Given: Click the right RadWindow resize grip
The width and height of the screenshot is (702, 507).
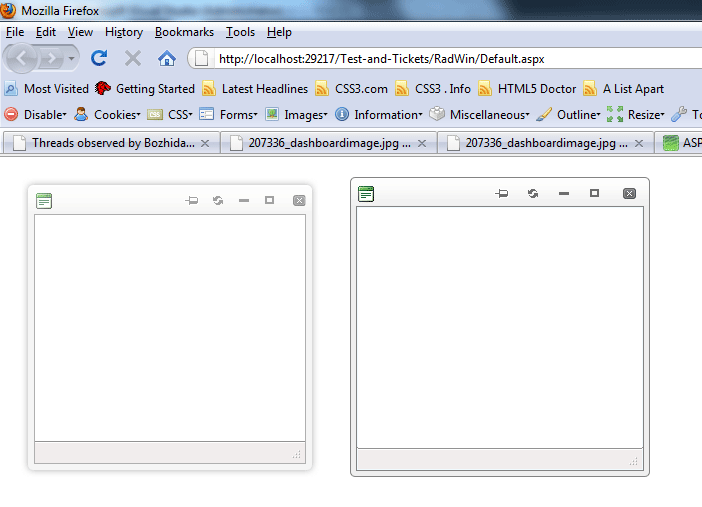Looking at the screenshot, I should (x=634, y=461).
